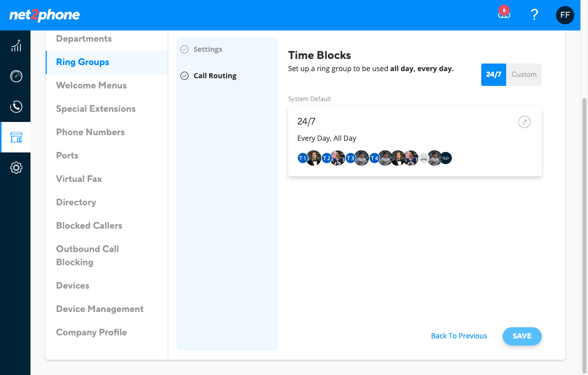This screenshot has width=588, height=375.
Task: Open Devices menu item
Action: pyautogui.click(x=73, y=286)
